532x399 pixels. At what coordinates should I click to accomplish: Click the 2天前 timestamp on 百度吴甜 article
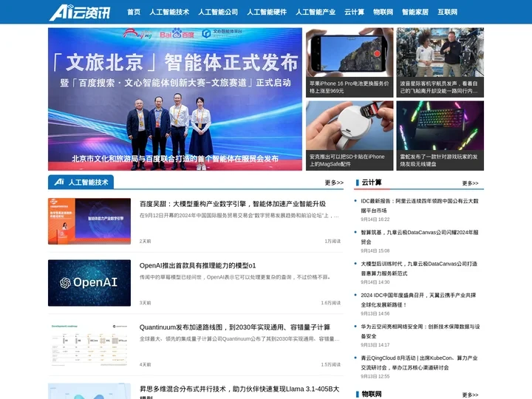click(146, 241)
